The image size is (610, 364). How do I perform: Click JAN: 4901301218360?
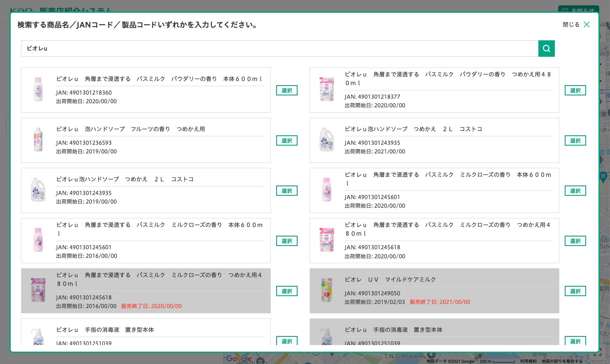(x=84, y=93)
